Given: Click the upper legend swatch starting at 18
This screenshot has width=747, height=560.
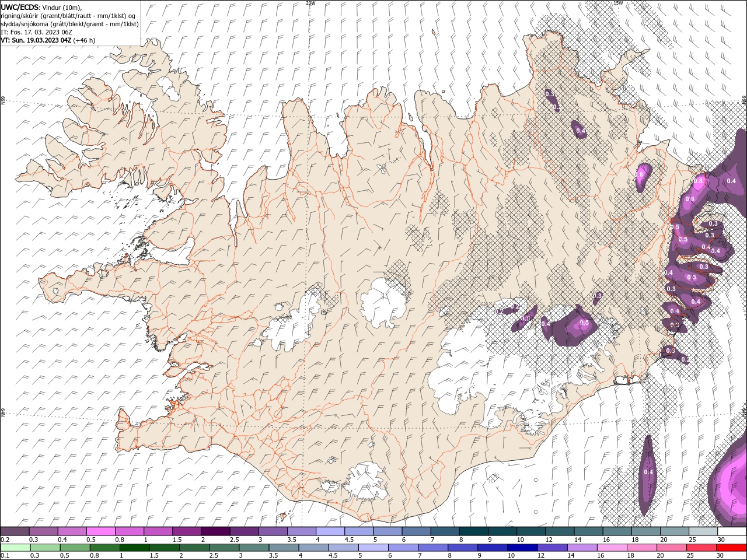Looking at the screenshot, I should (x=646, y=531).
